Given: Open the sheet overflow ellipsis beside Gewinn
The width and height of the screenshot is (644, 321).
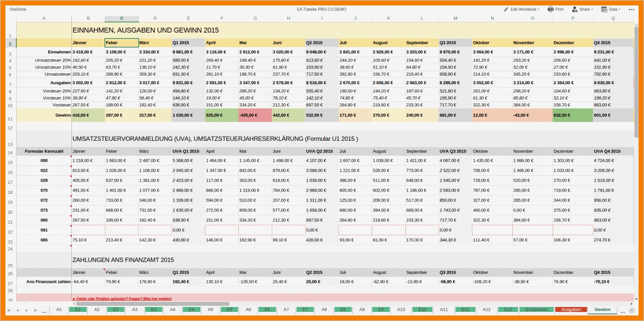Looking at the screenshot, I should coord(622,311).
